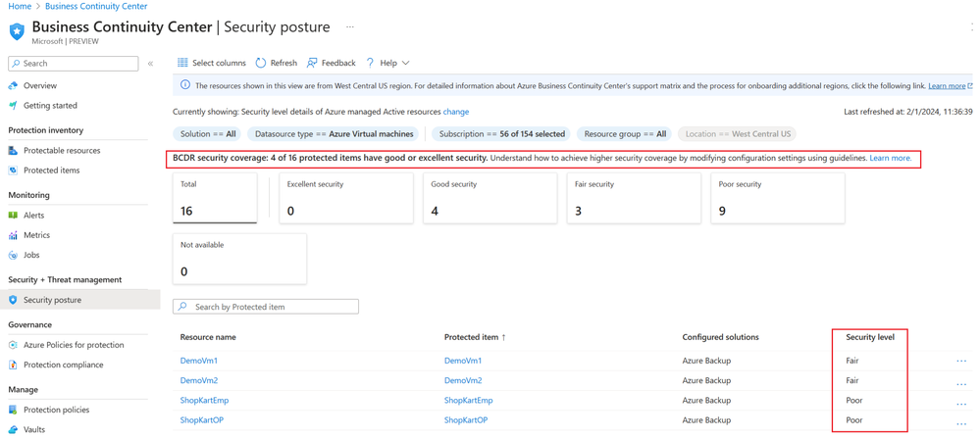Click the Feedback person icon
This screenshot has width=980, height=438.
coord(311,63)
